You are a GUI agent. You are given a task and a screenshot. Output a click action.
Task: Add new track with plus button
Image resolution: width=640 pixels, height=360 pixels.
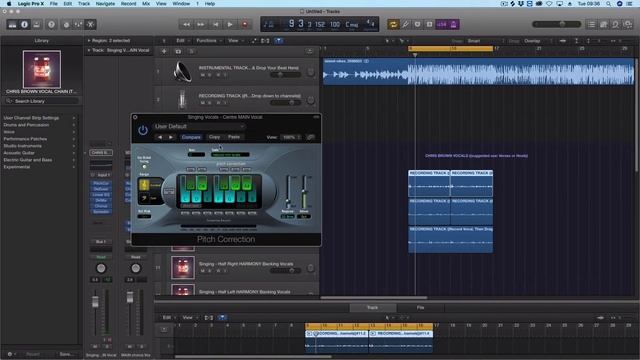click(x=164, y=51)
